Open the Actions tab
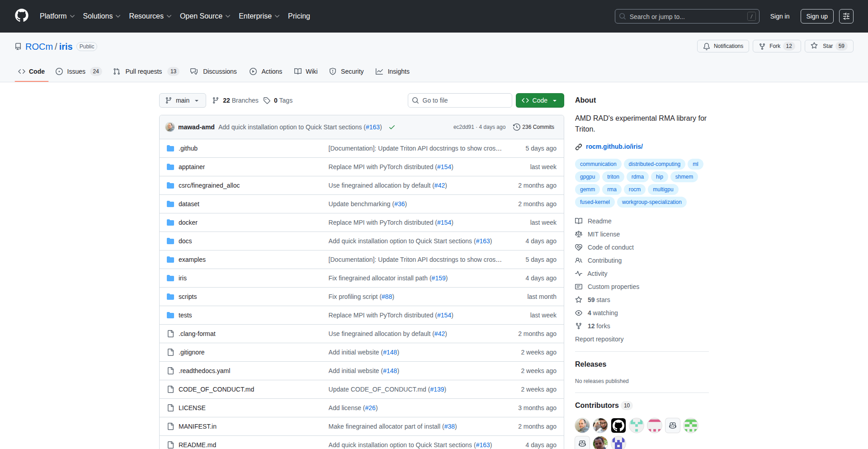 [x=266, y=71]
